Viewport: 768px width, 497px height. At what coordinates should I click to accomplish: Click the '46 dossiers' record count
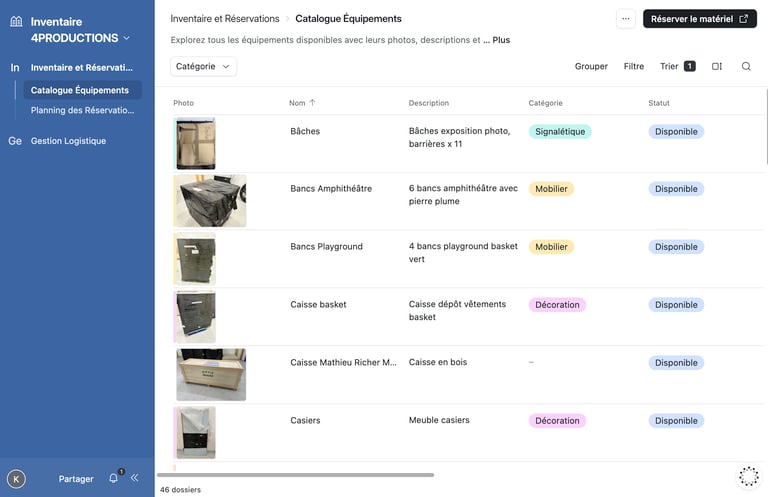tap(180, 490)
